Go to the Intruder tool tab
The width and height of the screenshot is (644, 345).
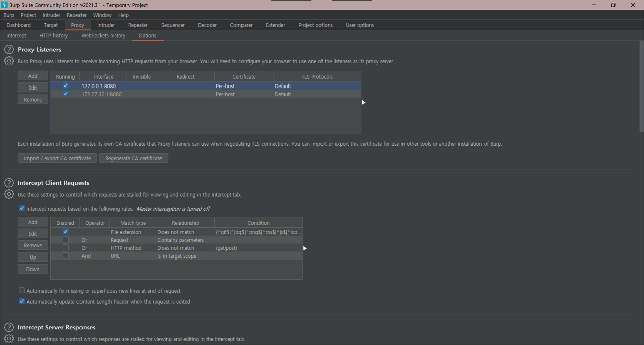(106, 25)
